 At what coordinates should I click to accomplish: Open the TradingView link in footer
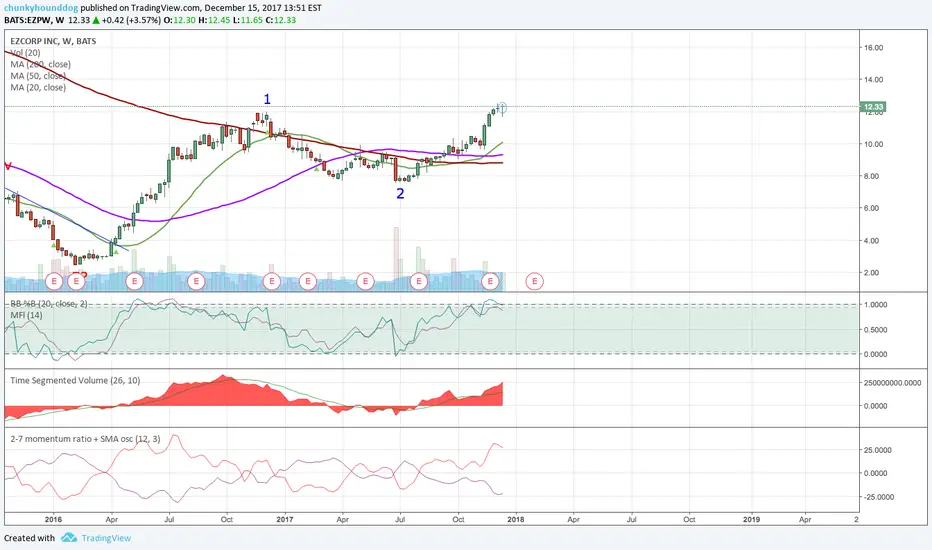click(106, 538)
